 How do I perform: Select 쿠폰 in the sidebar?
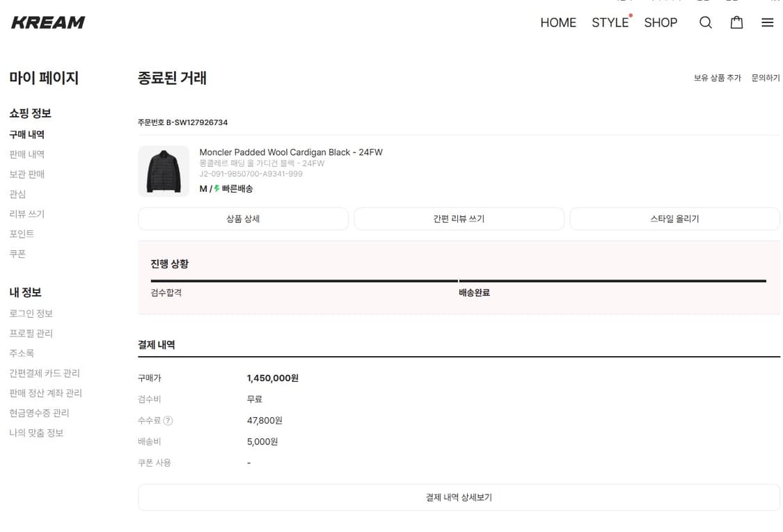[x=17, y=253]
